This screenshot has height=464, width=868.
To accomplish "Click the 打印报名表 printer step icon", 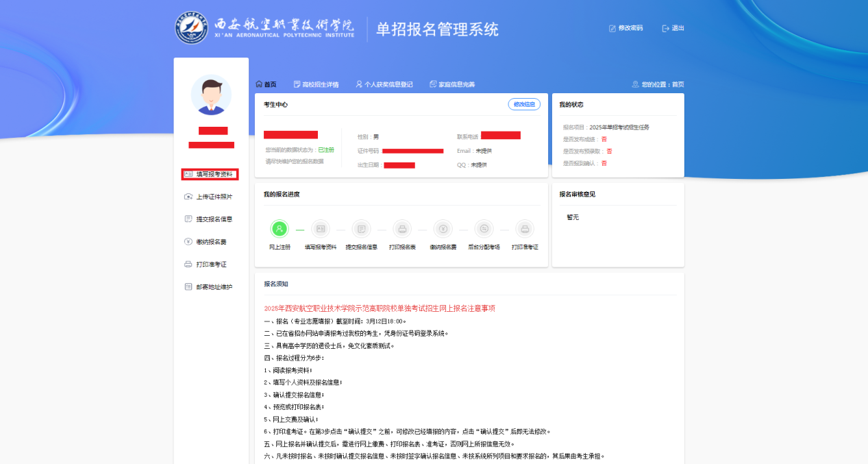I will click(x=402, y=229).
